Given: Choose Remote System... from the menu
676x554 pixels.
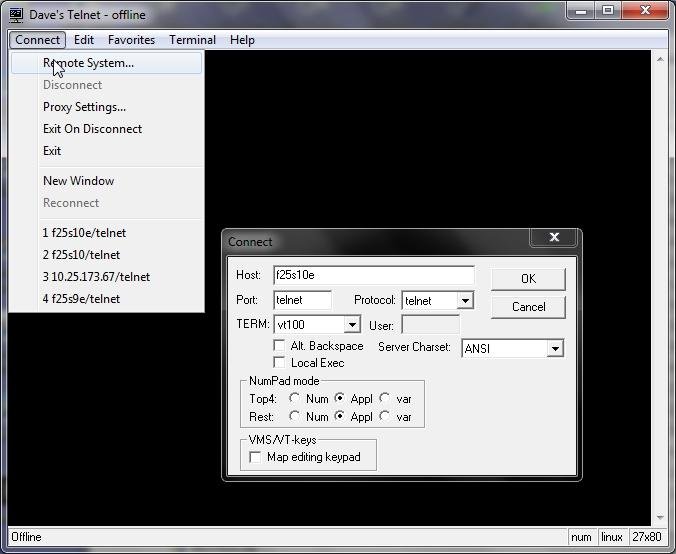Looking at the screenshot, I should [106, 63].
